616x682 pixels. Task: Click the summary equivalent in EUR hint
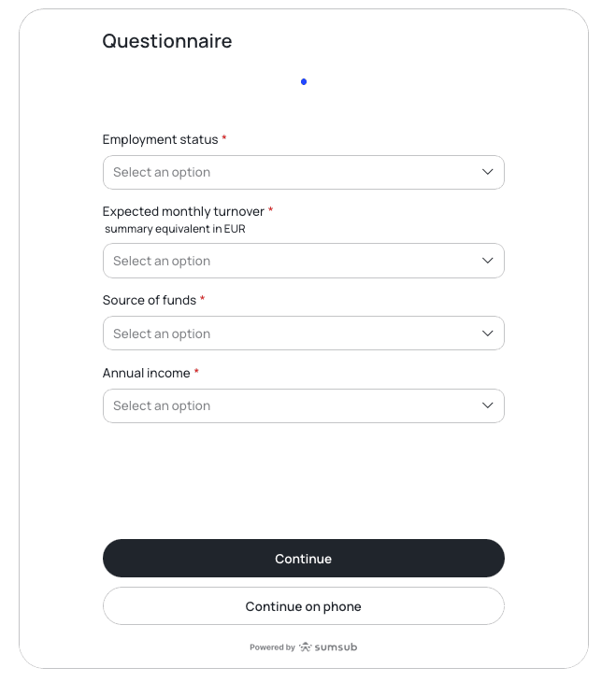click(x=175, y=229)
